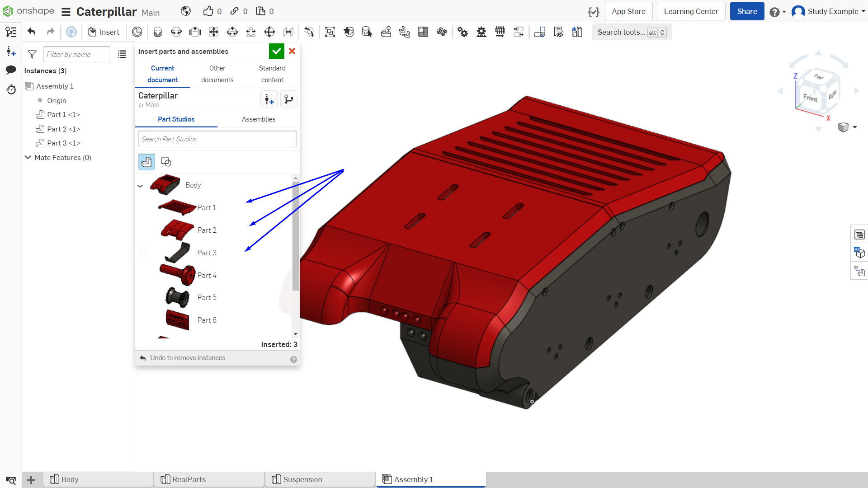Toggle the parts filter in Insert dialog
The image size is (868, 488).
[146, 162]
